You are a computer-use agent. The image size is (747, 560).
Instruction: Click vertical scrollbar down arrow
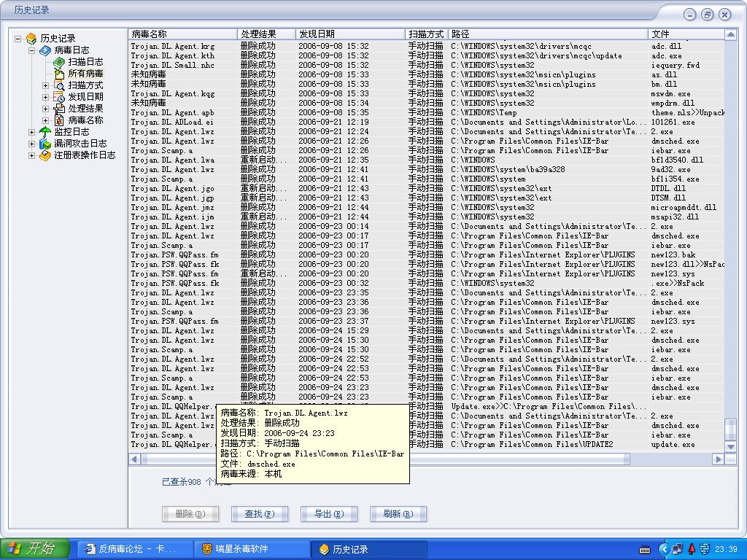[x=731, y=446]
